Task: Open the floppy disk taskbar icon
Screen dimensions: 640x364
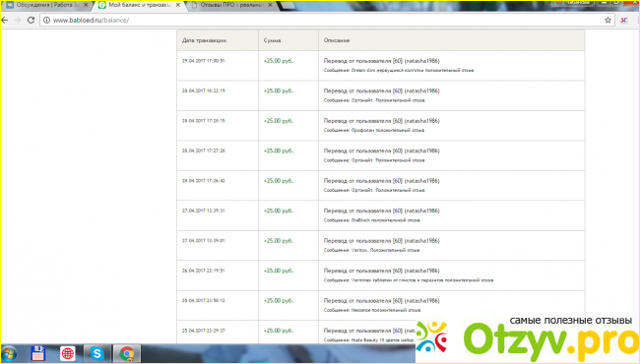Action: coord(38,354)
